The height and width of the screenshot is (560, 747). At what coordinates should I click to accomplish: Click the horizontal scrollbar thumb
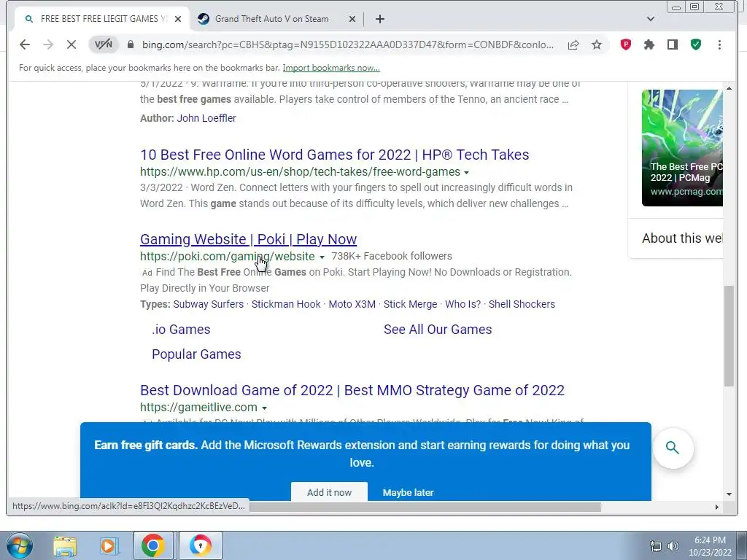pos(425,507)
